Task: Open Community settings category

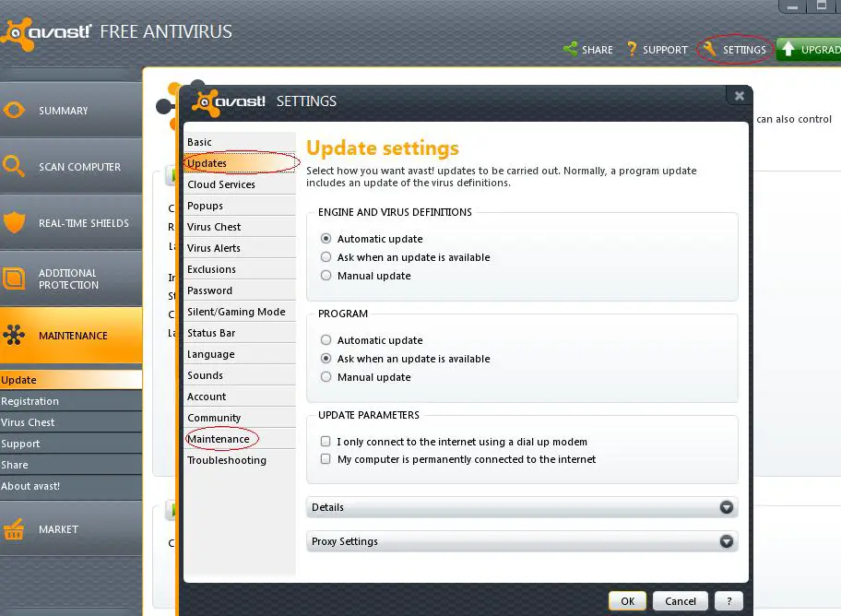Action: click(x=239, y=418)
